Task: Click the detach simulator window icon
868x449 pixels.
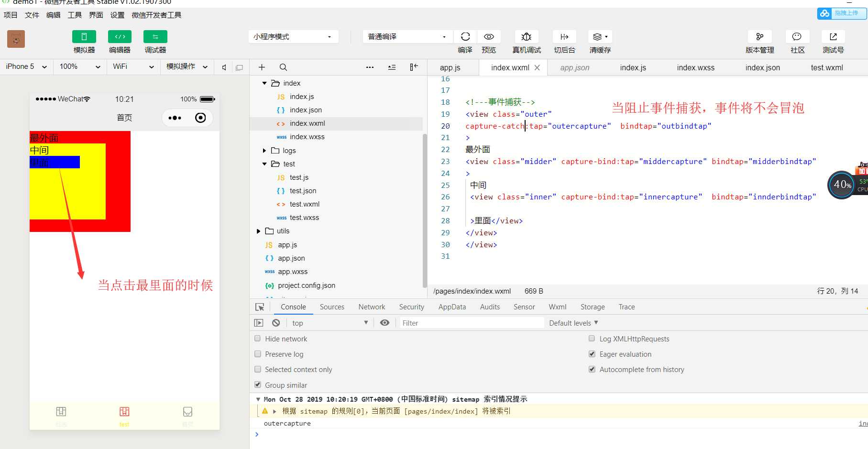Action: click(x=239, y=67)
